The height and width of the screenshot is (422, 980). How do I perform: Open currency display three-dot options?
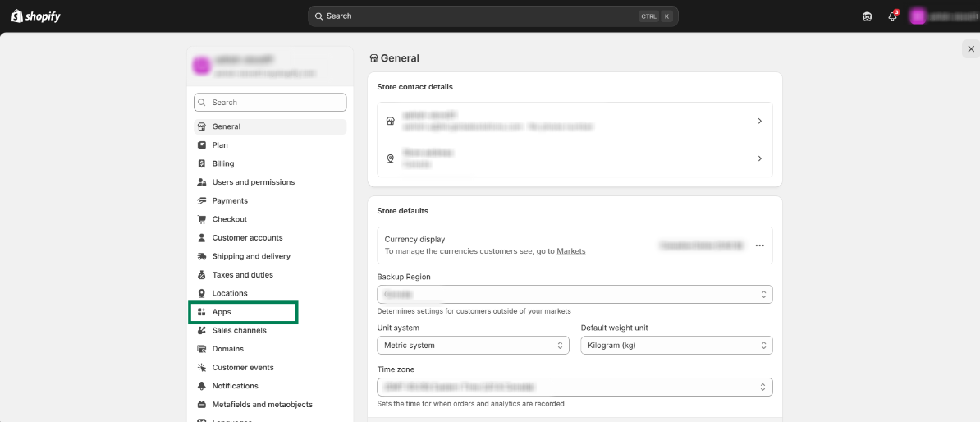(x=760, y=245)
